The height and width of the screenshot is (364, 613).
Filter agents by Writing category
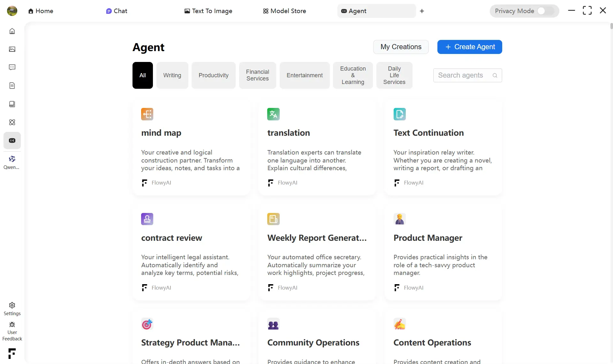(x=172, y=75)
